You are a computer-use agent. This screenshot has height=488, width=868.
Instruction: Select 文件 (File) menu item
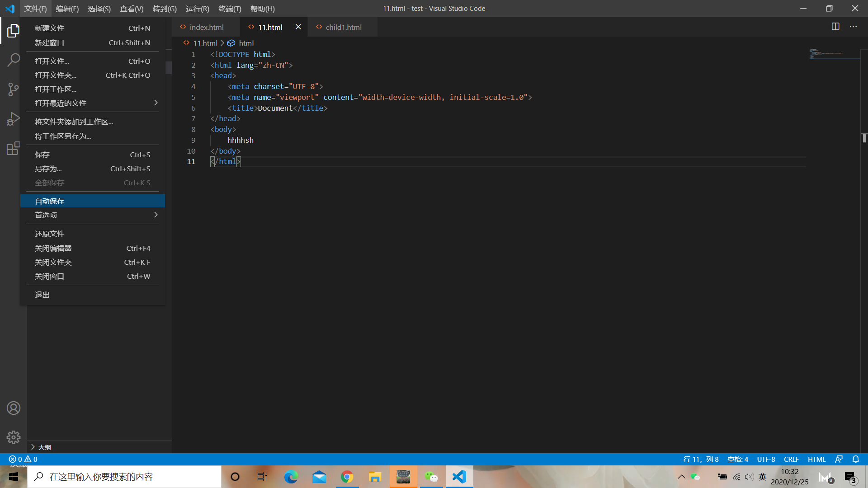click(34, 8)
